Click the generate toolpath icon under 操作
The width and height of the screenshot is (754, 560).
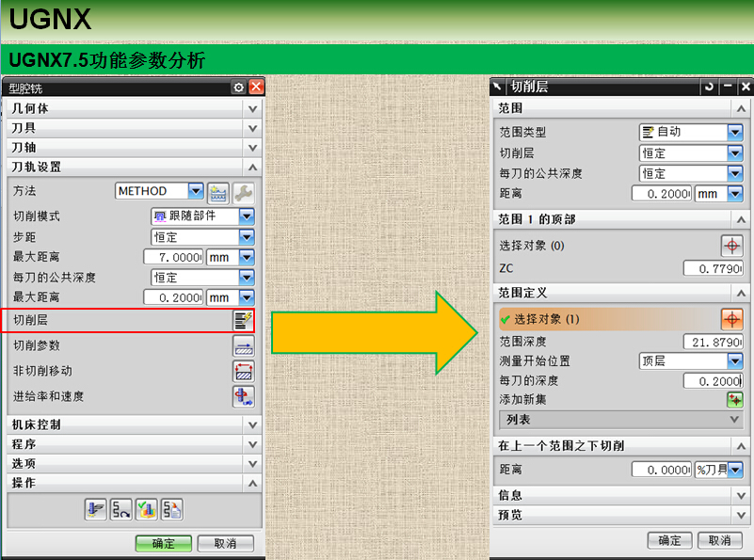tap(96, 509)
